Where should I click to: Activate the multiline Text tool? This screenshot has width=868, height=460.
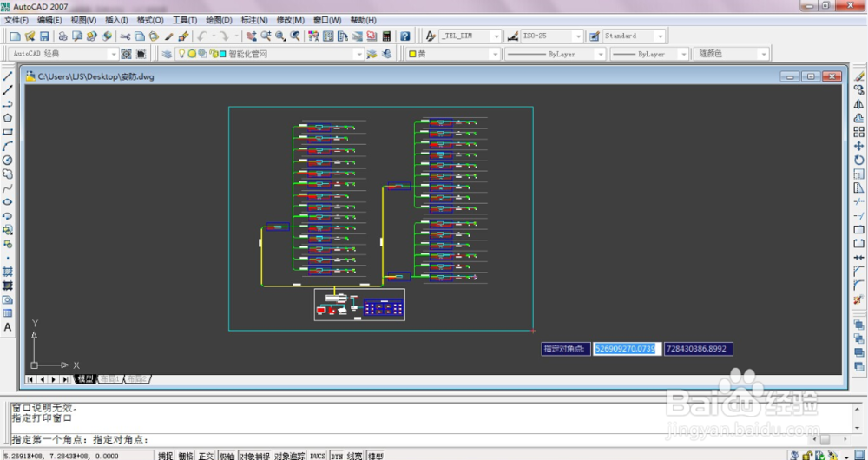pos(8,327)
